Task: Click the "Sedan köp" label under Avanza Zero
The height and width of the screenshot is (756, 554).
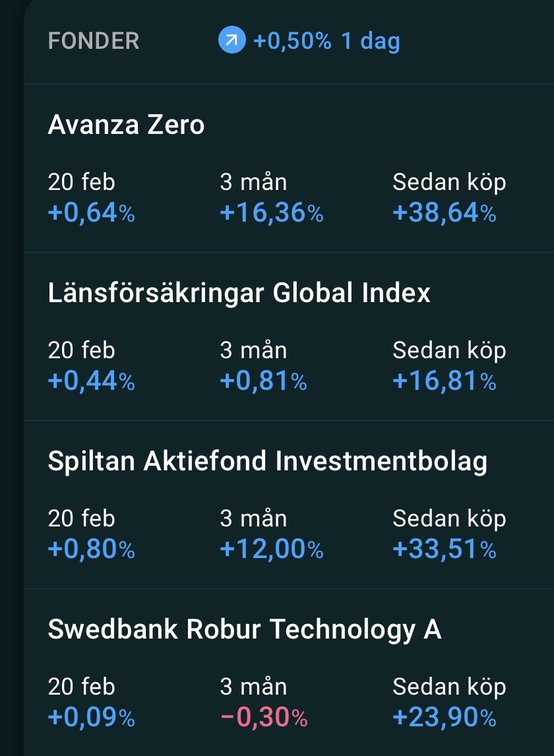Action: pos(449,182)
